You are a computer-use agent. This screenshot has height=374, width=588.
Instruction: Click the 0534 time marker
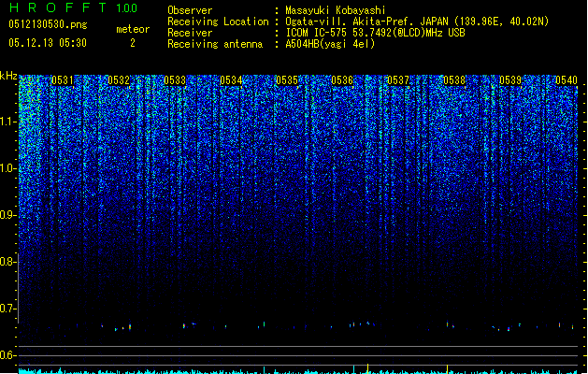pyautogui.click(x=231, y=80)
